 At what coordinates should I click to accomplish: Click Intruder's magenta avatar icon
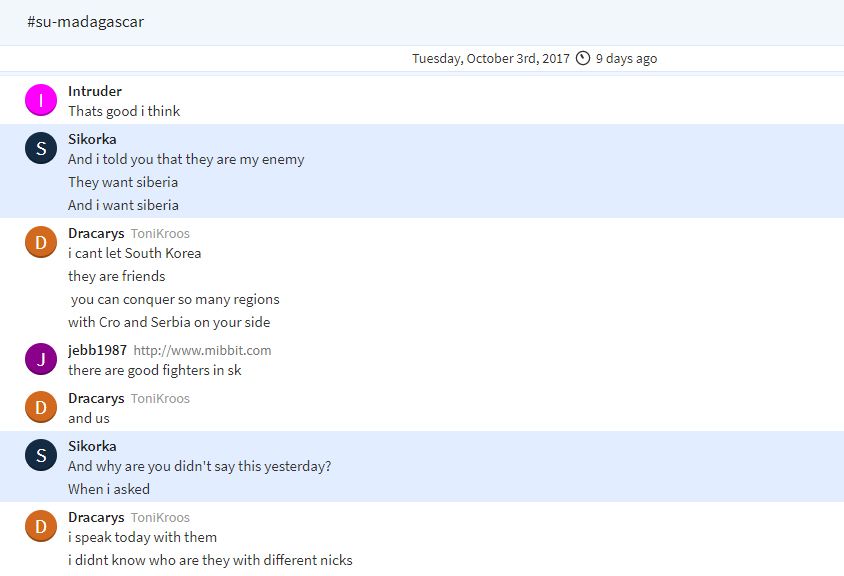click(41, 100)
